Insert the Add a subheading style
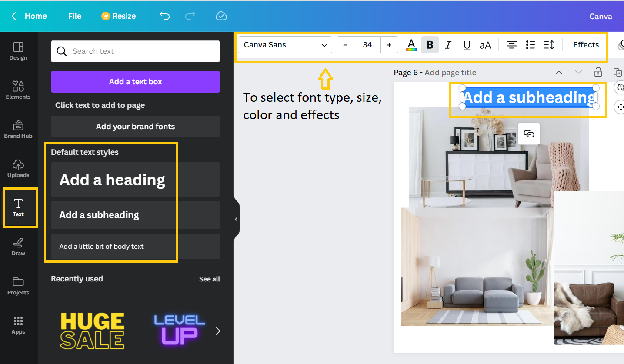Viewport: 624px width, 364px height. [135, 215]
